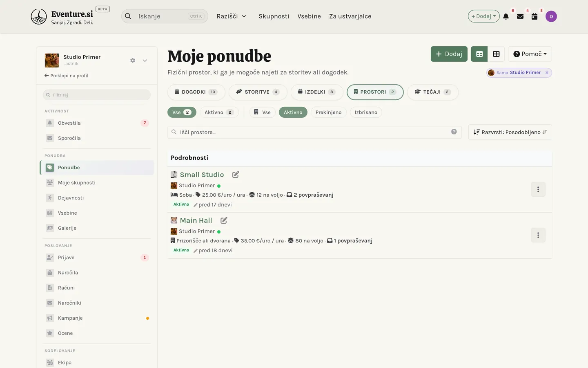The width and height of the screenshot is (588, 368).
Task: Open the Pomoč dropdown
Action: (530, 54)
